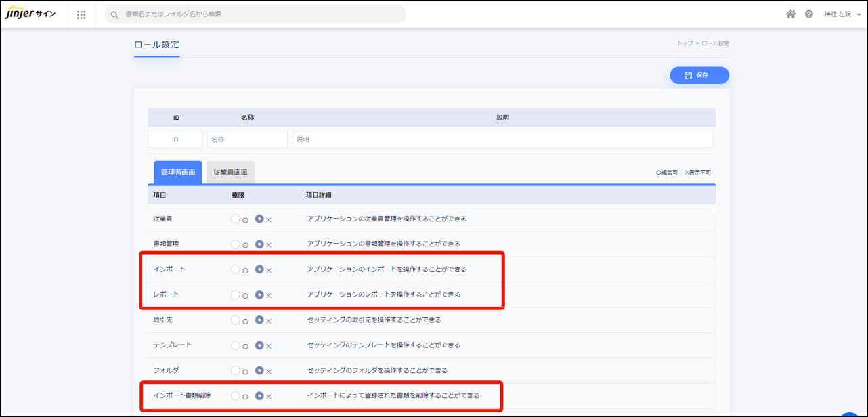The height and width of the screenshot is (417, 868).
Task: Go to home via house icon
Action: pyautogui.click(x=790, y=14)
